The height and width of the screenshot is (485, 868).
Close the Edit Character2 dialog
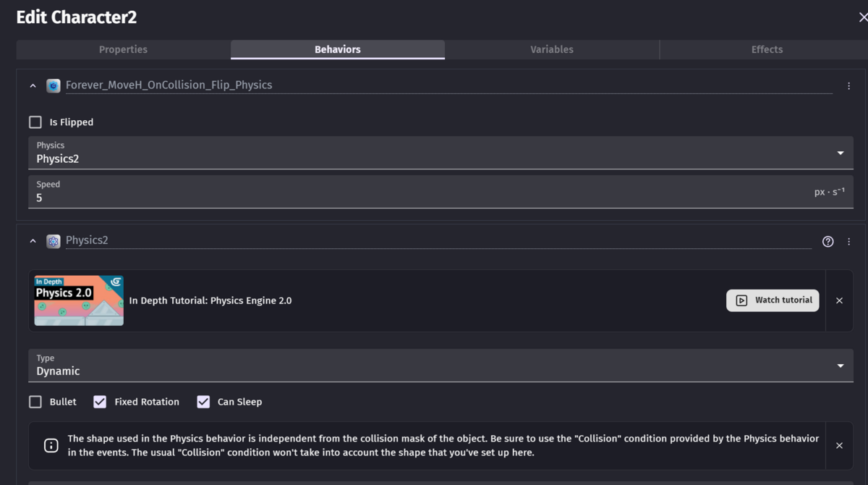click(862, 17)
